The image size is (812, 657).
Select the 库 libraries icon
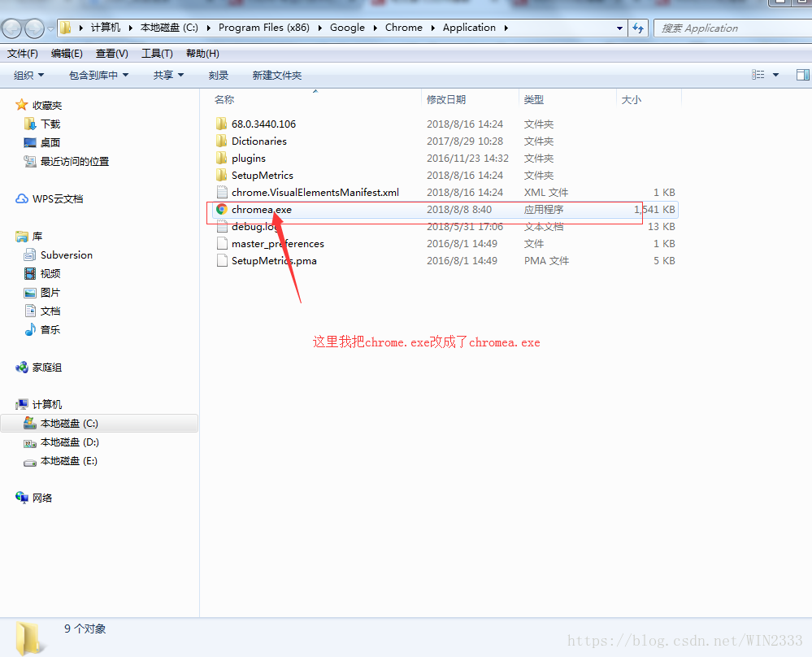tap(21, 237)
